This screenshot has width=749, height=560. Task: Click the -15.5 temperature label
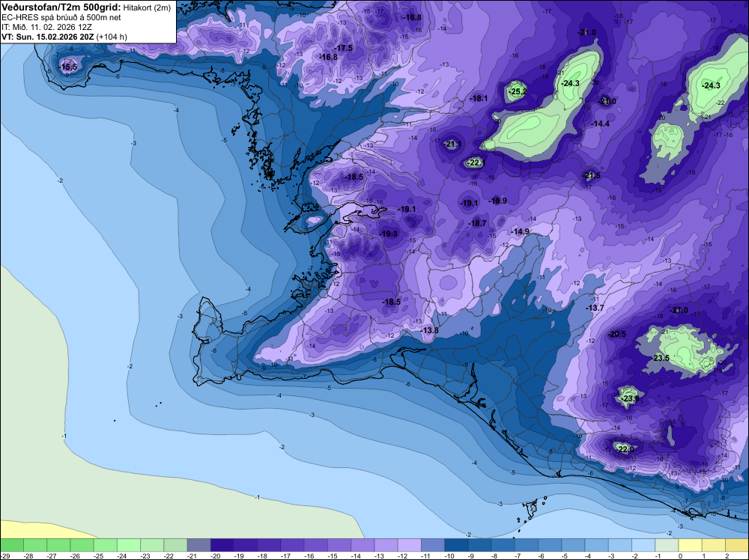68,67
